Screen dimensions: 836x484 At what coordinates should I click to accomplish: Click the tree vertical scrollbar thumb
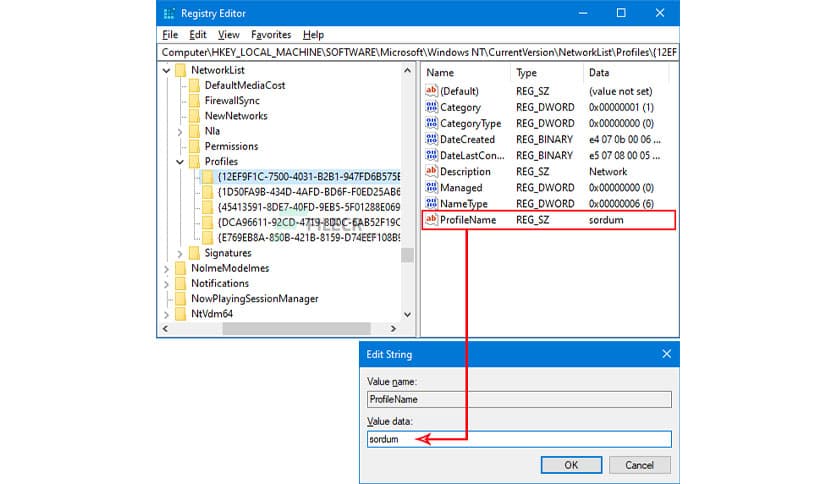coord(407,255)
